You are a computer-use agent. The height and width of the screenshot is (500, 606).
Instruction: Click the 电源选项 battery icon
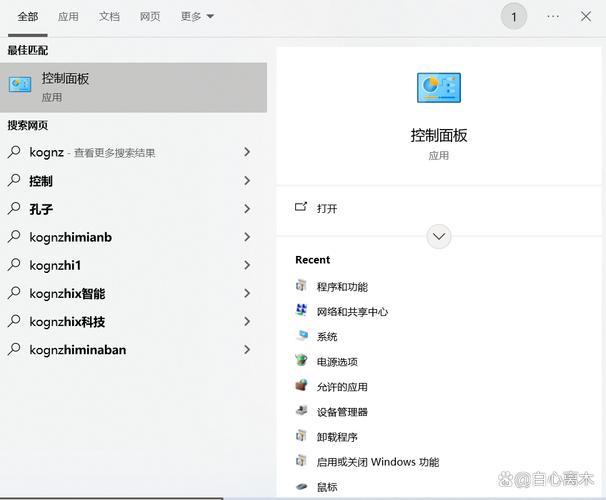pyautogui.click(x=301, y=360)
